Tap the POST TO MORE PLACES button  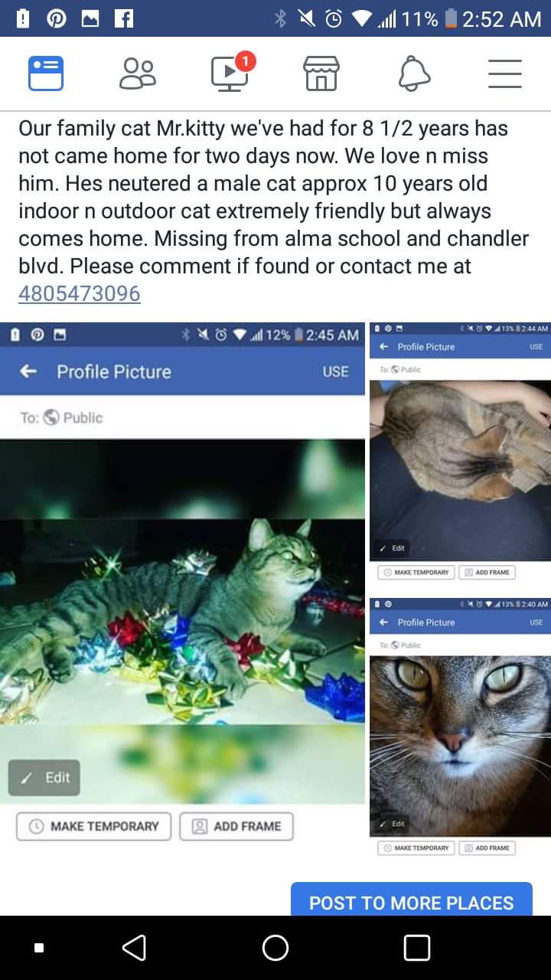pos(412,901)
